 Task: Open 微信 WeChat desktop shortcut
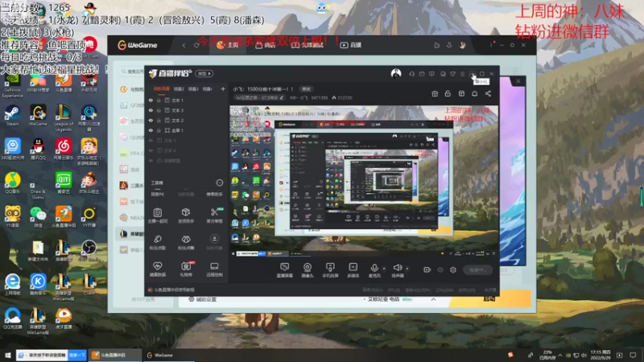38,216
